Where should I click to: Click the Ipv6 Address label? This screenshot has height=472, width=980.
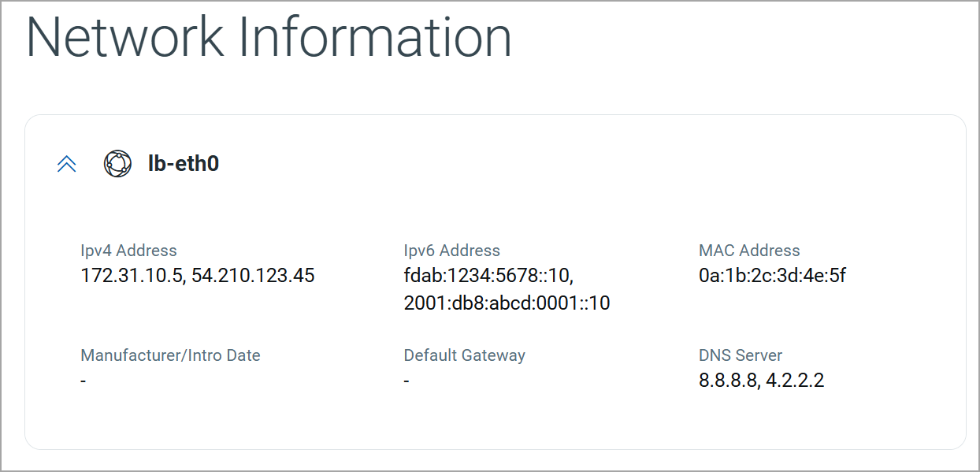(x=451, y=251)
